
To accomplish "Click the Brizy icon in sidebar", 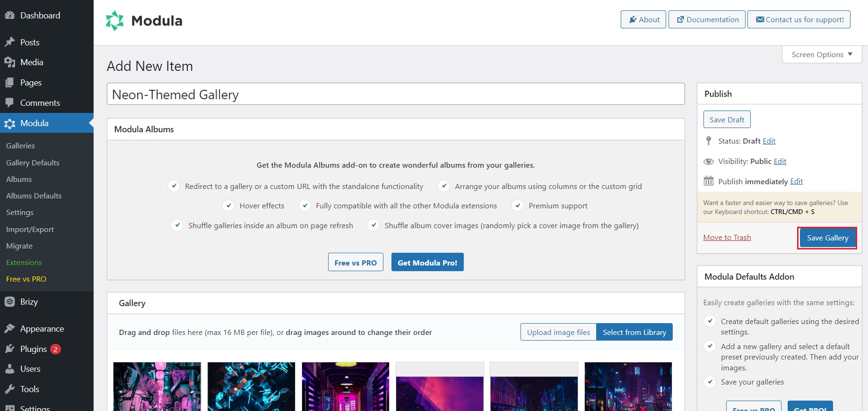I will [x=9, y=302].
